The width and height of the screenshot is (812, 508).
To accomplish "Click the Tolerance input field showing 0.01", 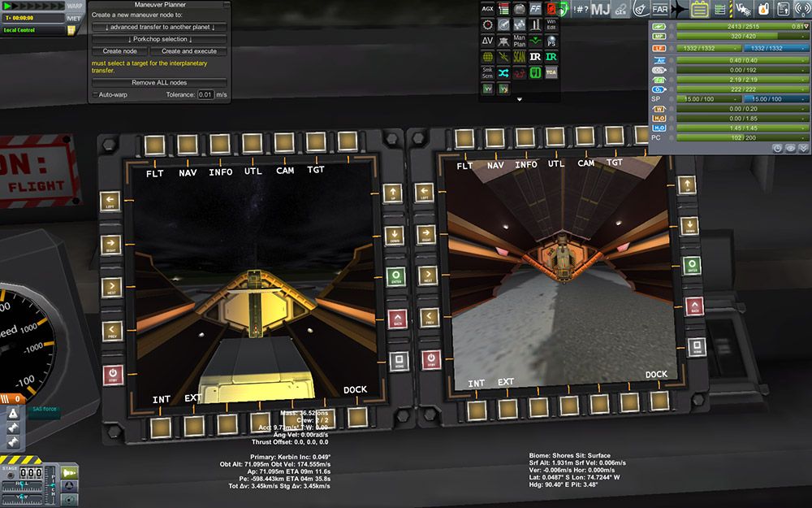I will click(205, 95).
